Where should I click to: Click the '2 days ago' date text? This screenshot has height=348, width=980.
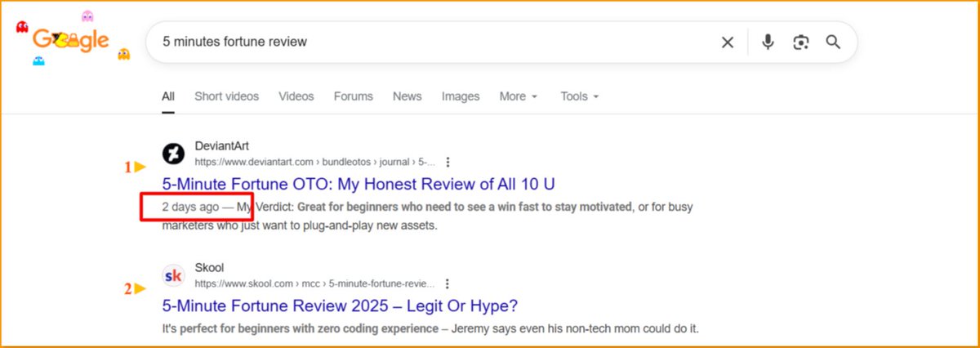pyautogui.click(x=190, y=207)
